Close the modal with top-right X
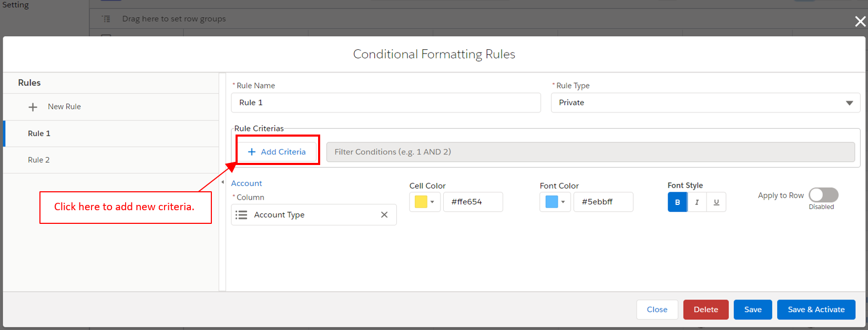 (x=860, y=22)
